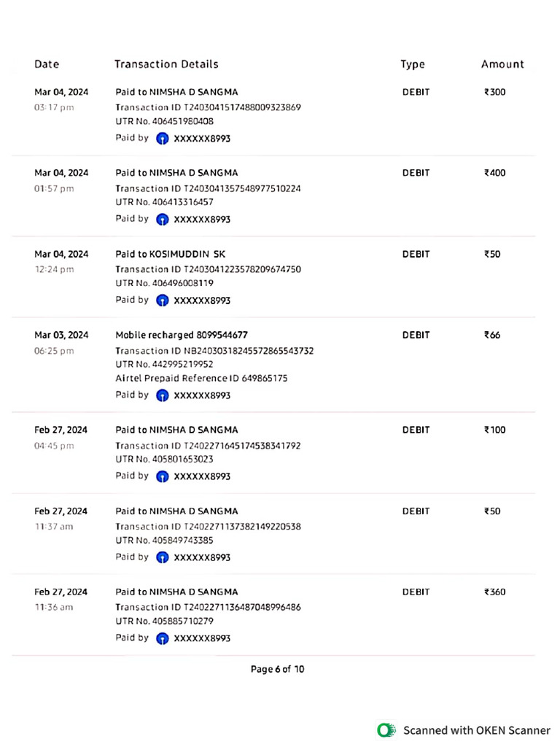Click the Page 6 of 10 indicator
560x747 pixels.
[278, 669]
